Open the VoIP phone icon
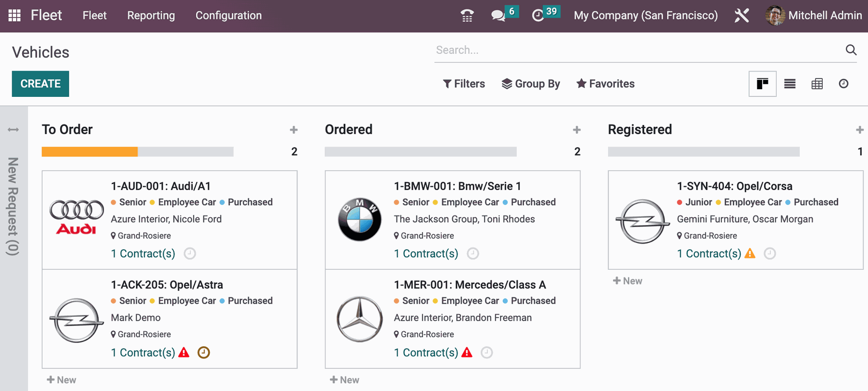 (x=467, y=15)
